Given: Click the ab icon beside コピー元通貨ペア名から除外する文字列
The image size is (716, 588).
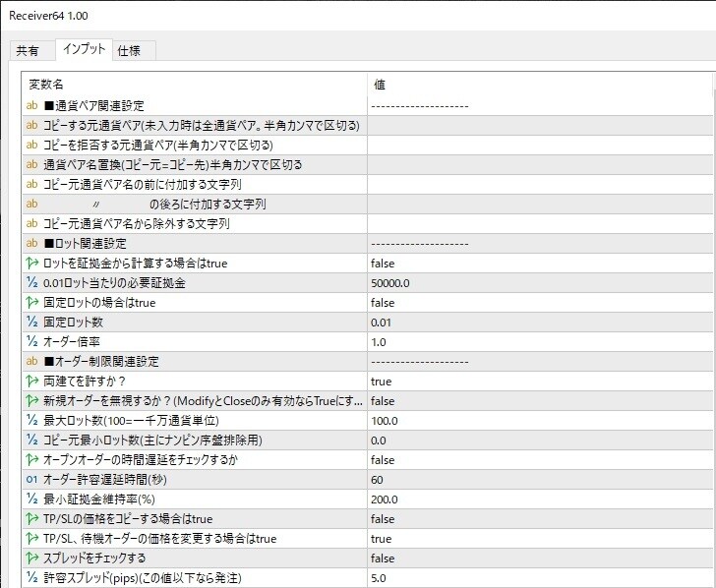Looking at the screenshot, I should 31,223.
